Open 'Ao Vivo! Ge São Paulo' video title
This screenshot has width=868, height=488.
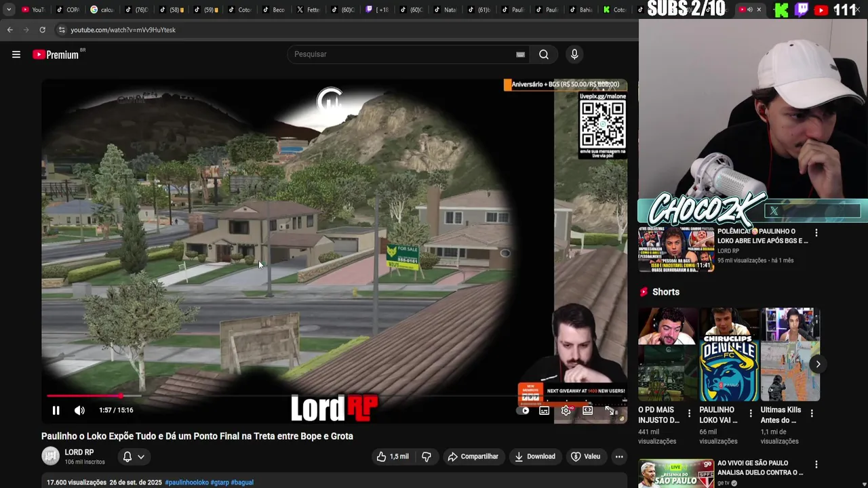point(760,468)
